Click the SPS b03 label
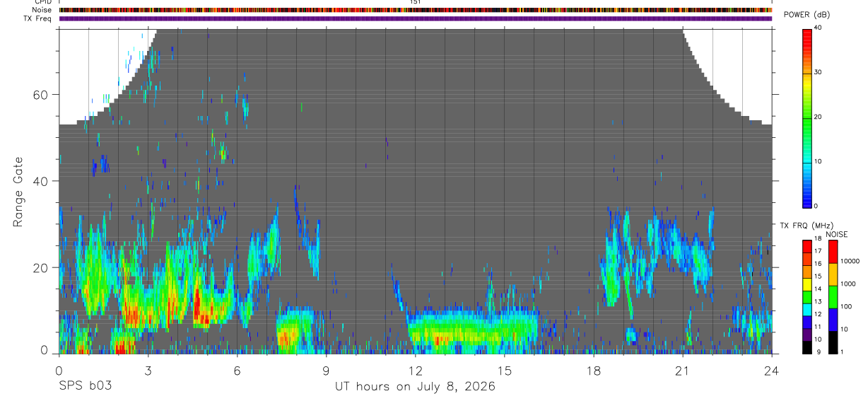Viewport: 868px width, 401px height. (x=84, y=386)
